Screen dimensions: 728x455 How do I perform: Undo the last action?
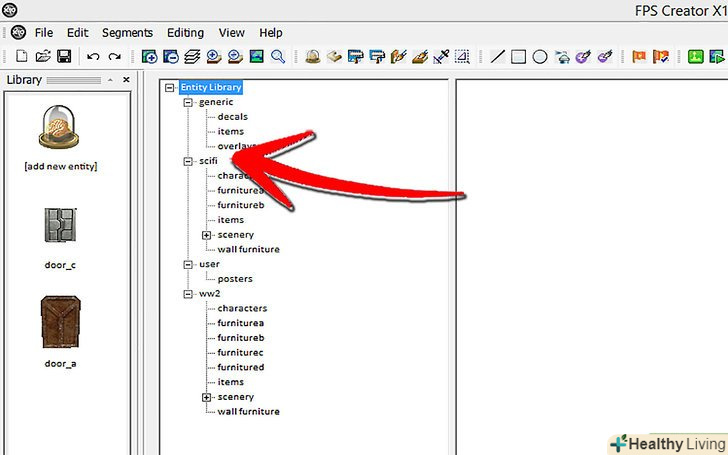click(x=93, y=57)
